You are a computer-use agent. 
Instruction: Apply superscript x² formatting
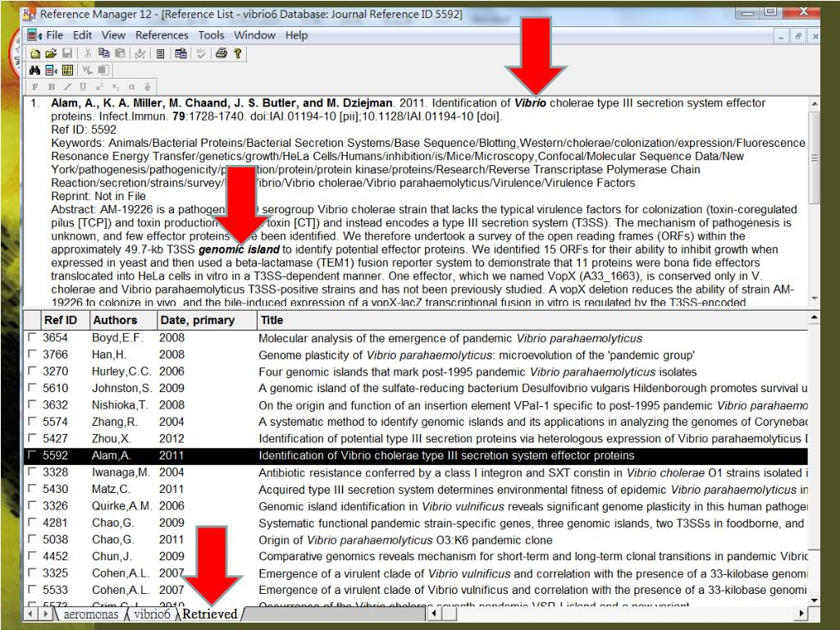[99, 87]
